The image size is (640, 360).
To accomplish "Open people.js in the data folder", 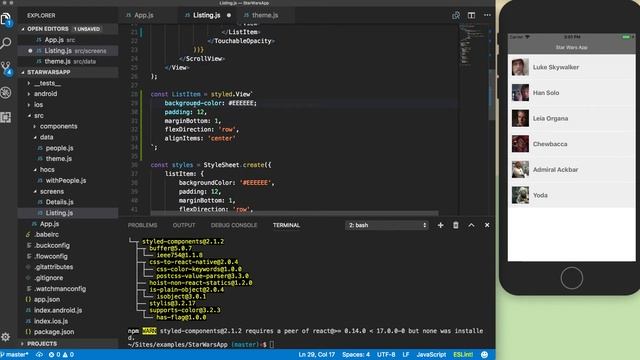I will [68, 148].
